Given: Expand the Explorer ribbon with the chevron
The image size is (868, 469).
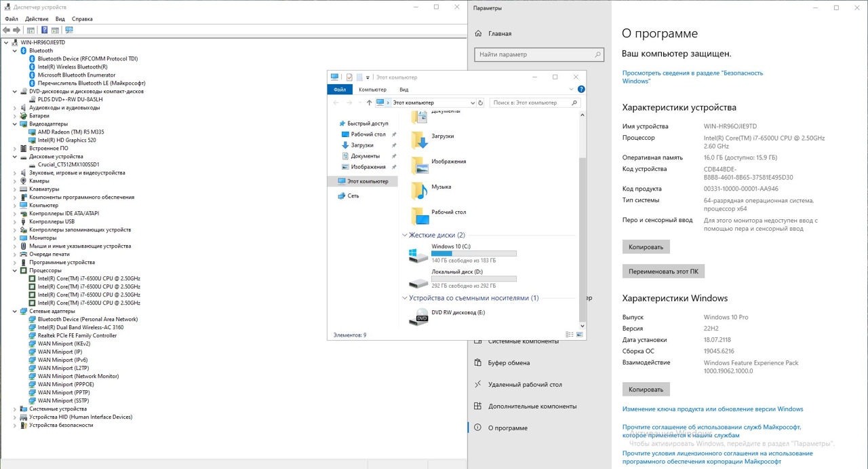Looking at the screenshot, I should click(x=572, y=89).
